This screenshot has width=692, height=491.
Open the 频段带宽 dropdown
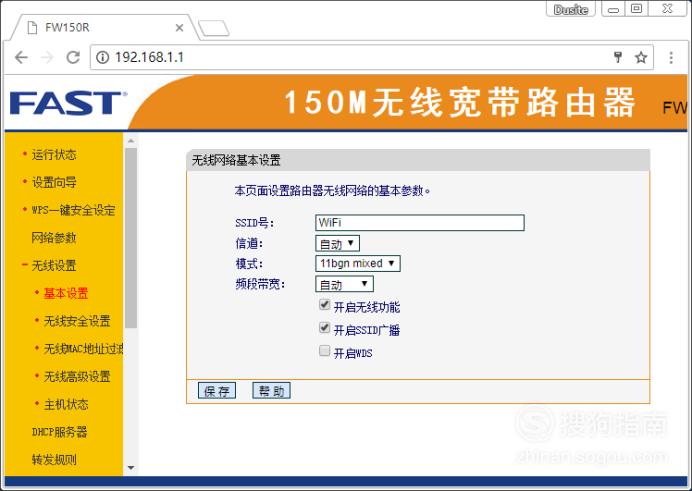[344, 284]
